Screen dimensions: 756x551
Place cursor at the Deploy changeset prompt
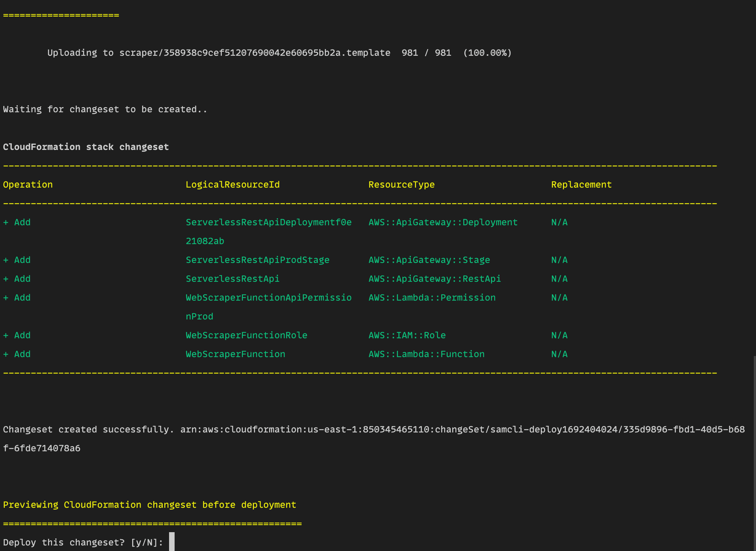coord(81,542)
